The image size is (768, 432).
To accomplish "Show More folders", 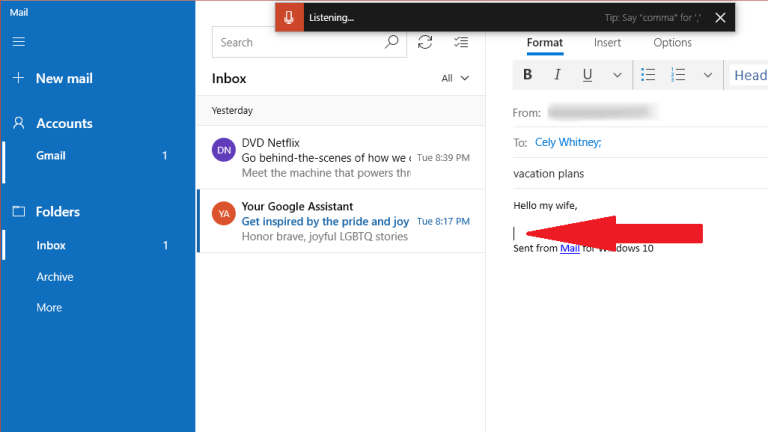I will [49, 308].
